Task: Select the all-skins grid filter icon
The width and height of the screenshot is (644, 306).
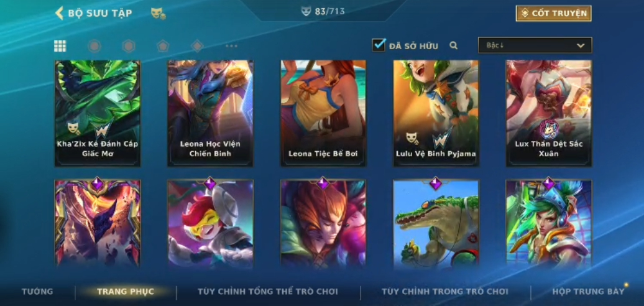Action: pos(60,46)
